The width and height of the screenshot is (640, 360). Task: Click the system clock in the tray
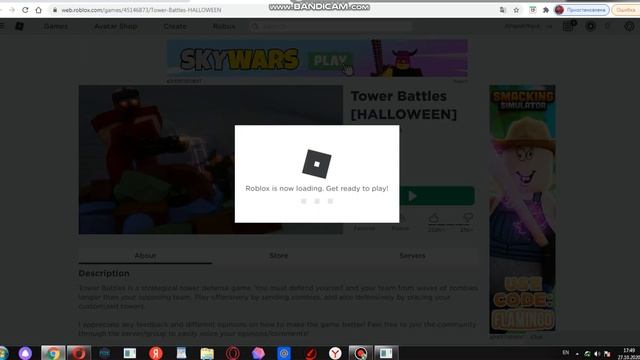click(630, 353)
